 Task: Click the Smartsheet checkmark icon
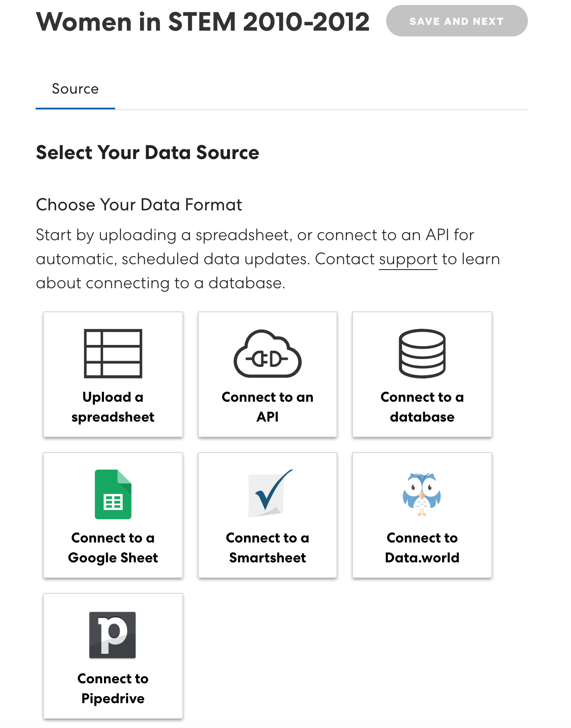(x=269, y=493)
